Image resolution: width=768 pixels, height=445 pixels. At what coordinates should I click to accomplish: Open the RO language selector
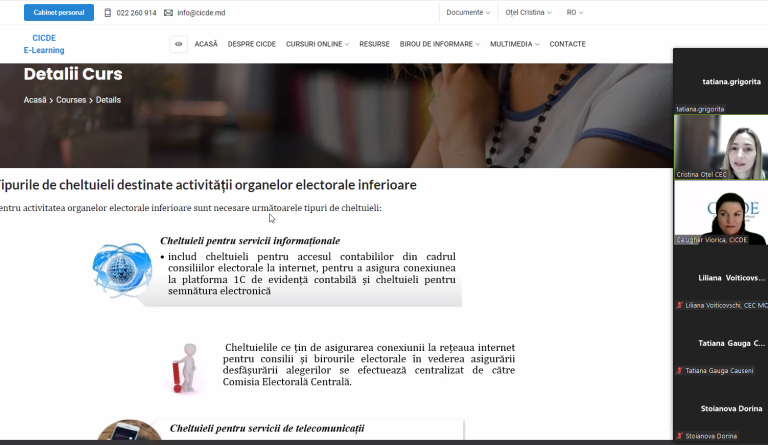(x=575, y=12)
